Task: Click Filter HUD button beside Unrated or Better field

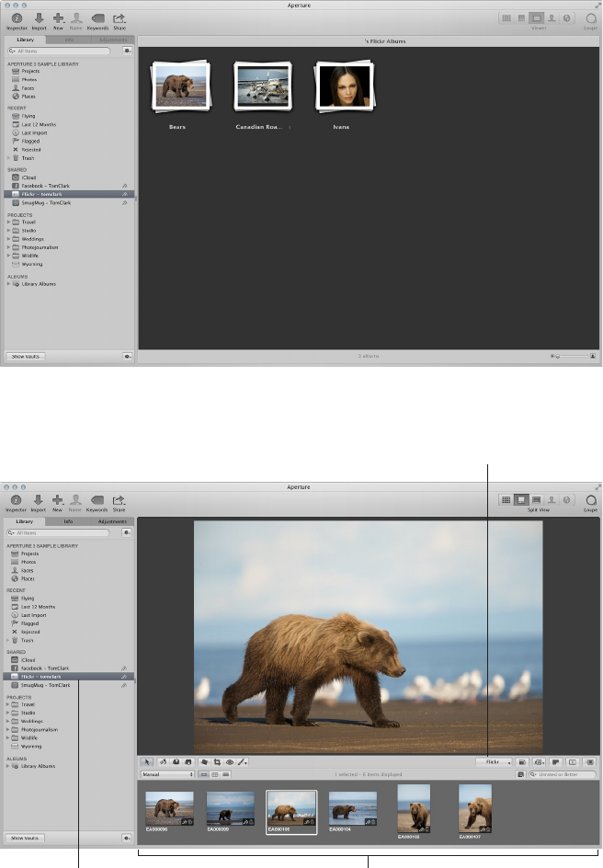Action: (x=520, y=774)
